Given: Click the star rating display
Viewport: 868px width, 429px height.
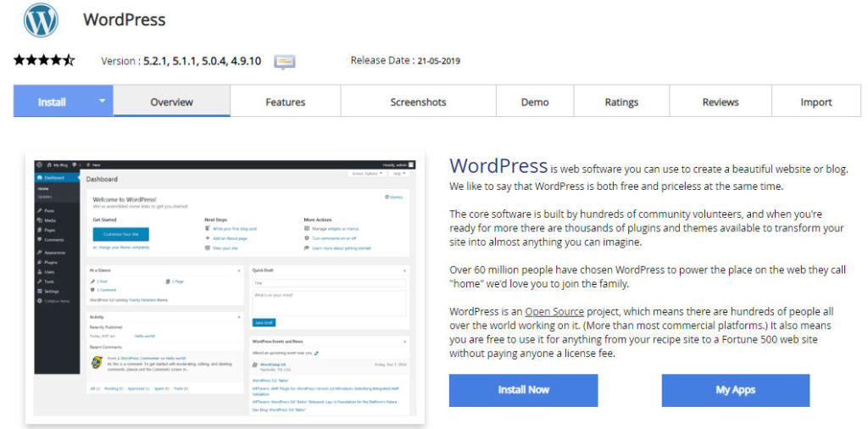Looking at the screenshot, I should pos(44,60).
